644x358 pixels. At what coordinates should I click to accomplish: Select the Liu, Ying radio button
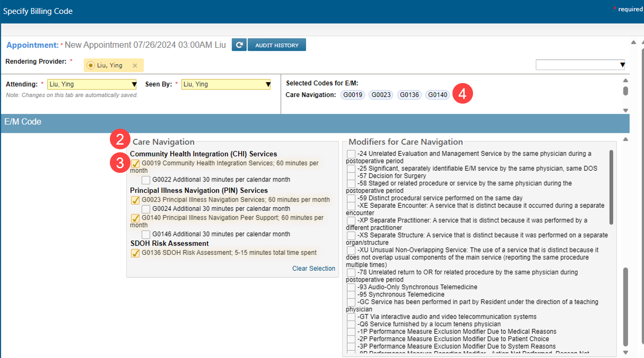click(x=91, y=66)
